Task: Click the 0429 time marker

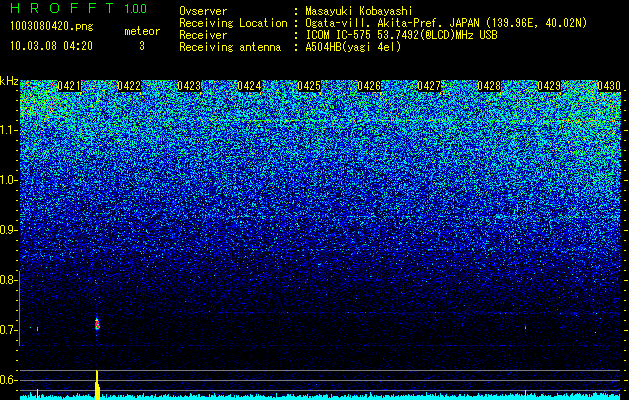Action: tap(549, 86)
